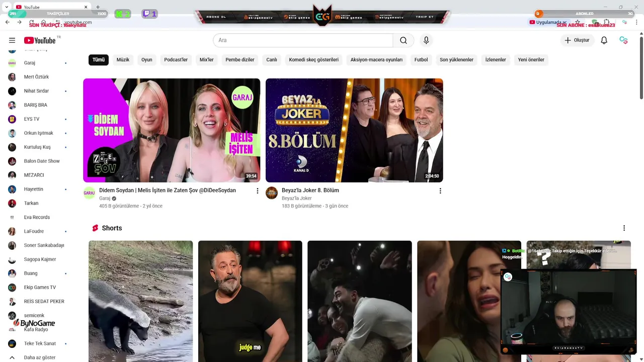The width and height of the screenshot is (644, 362).
Task: Click MEZARCI channel avatar
Action: click(12, 175)
